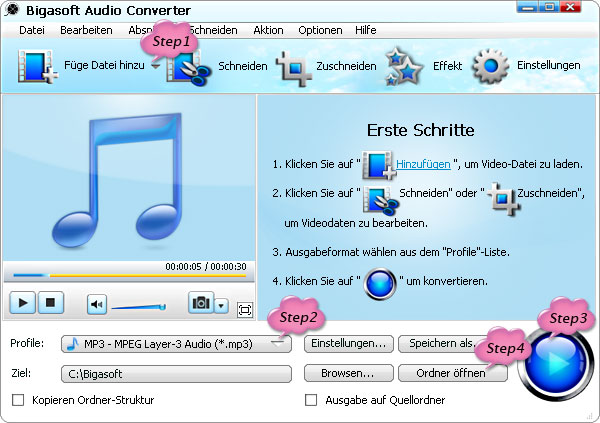Click the scissors icon in step 2 instructions
The height and width of the screenshot is (423, 600).
[x=381, y=199]
